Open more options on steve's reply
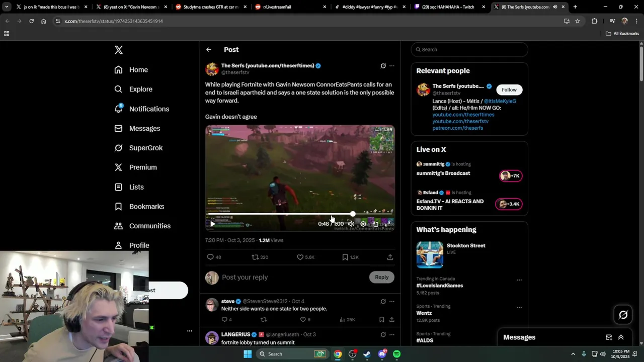Image resolution: width=644 pixels, height=362 pixels. [x=392, y=302]
